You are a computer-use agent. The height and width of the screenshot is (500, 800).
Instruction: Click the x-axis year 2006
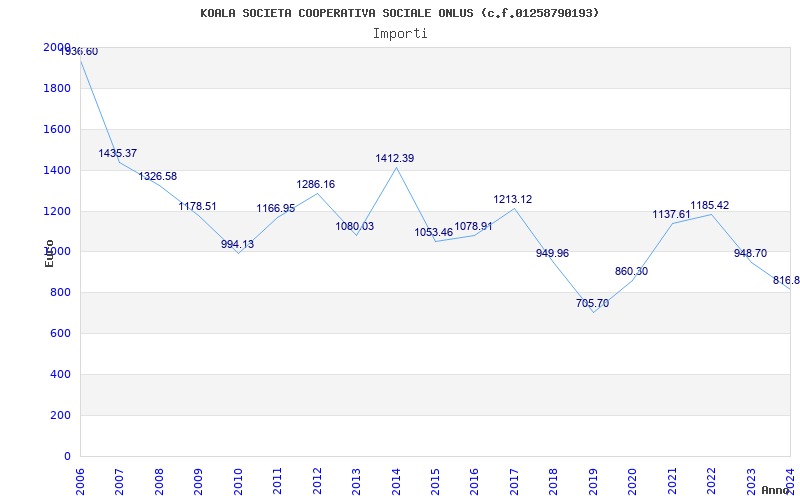(x=80, y=482)
